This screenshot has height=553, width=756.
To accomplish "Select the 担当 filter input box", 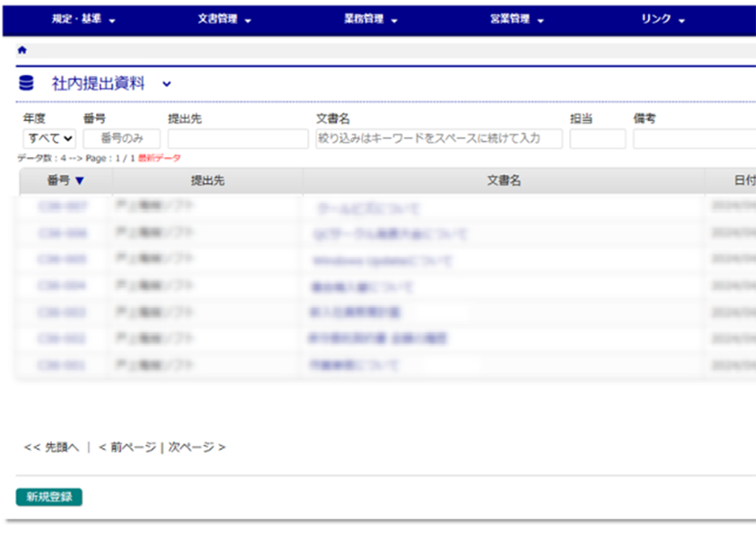I will pyautogui.click(x=597, y=139).
